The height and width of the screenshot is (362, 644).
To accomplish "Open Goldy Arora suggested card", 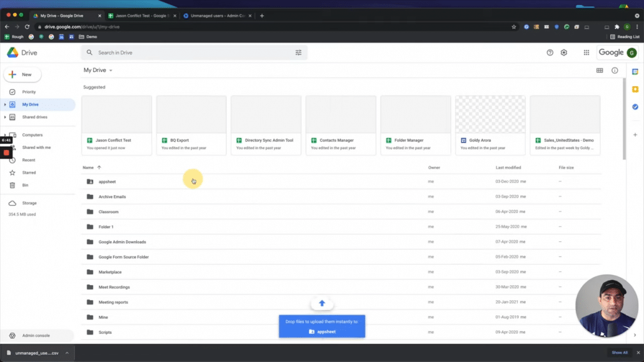I will (x=490, y=125).
